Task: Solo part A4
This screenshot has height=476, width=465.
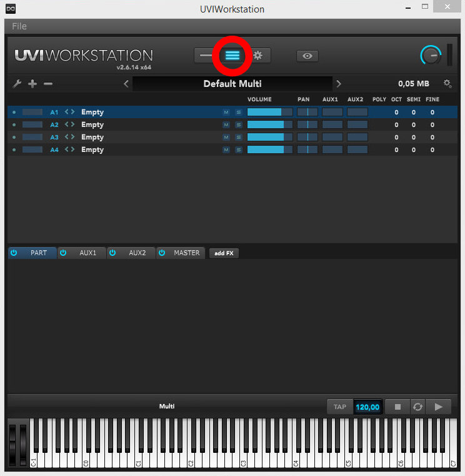Action: pyautogui.click(x=239, y=149)
